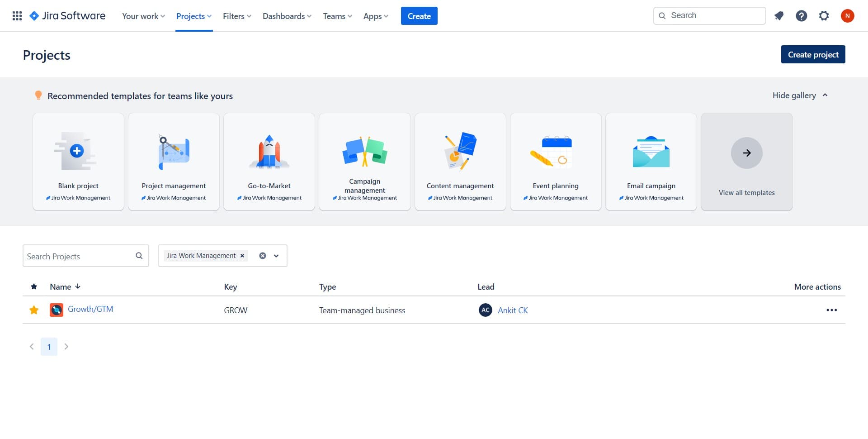This screenshot has width=868, height=439.
Task: Click the Create project button
Action: click(x=813, y=54)
